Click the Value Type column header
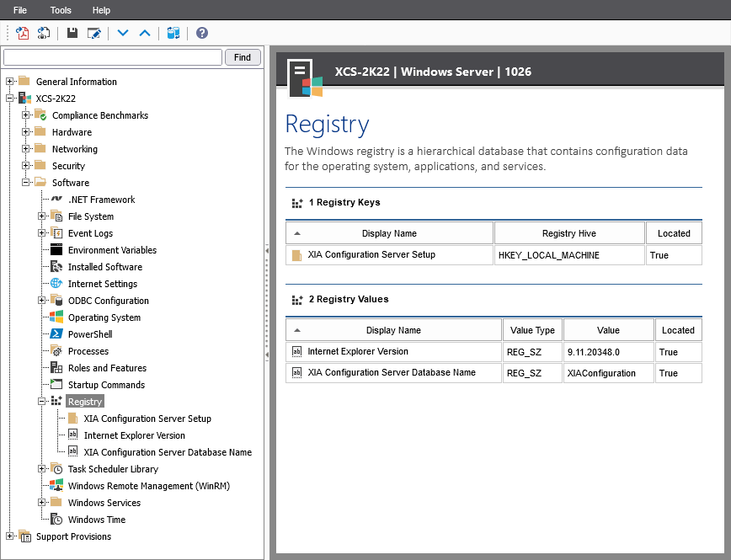The width and height of the screenshot is (731, 560). (532, 330)
